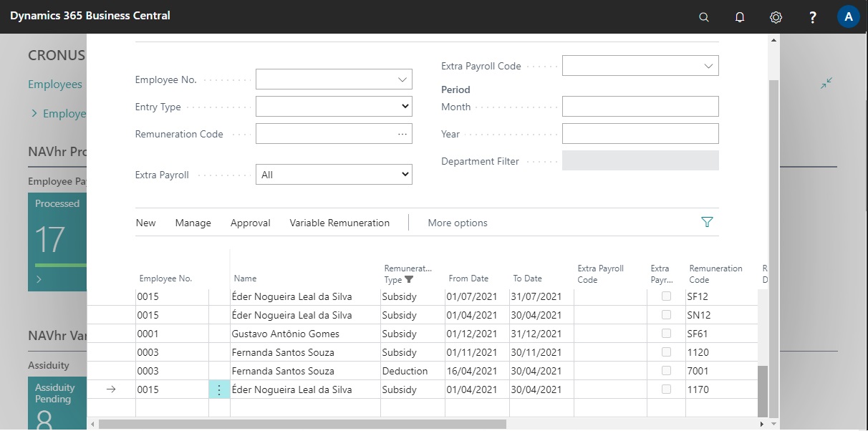
Task: Open the Manage menu
Action: click(x=193, y=223)
